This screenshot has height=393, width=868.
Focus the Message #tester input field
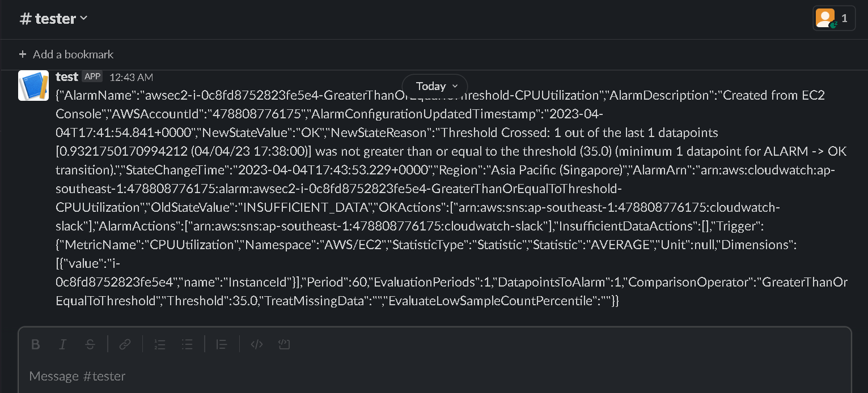click(397, 376)
